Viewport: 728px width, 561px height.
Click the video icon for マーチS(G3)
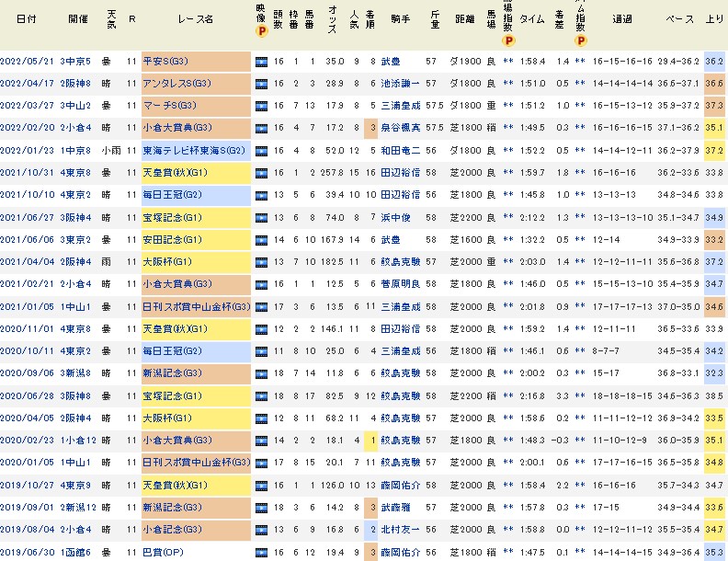[x=263, y=105]
